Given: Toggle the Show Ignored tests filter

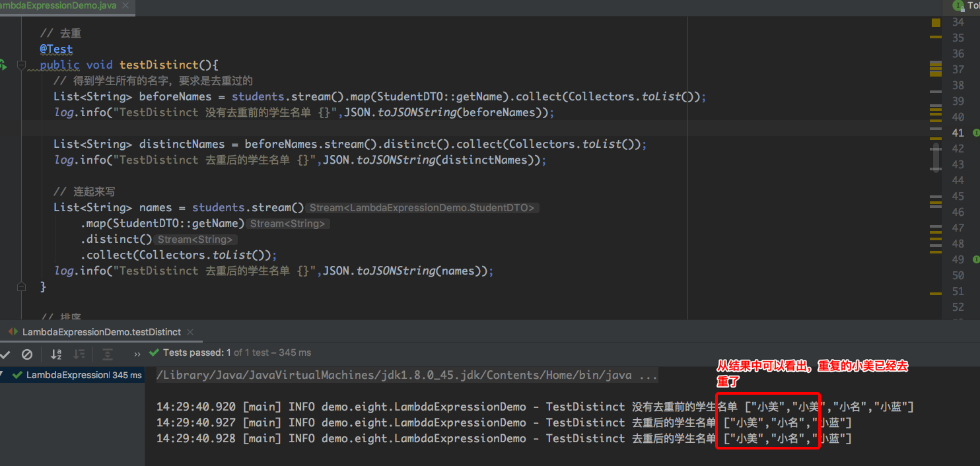Looking at the screenshot, I should tap(27, 354).
